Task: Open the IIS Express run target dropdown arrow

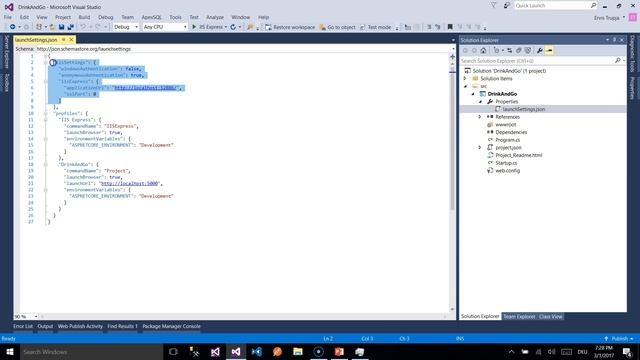Action: coord(226,27)
